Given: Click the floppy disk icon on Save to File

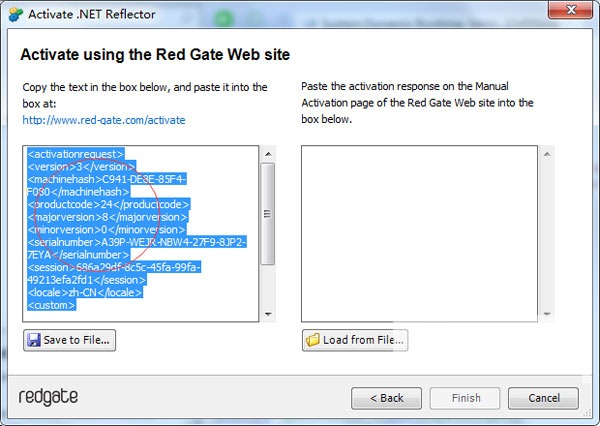Looking at the screenshot, I should pos(34,340).
